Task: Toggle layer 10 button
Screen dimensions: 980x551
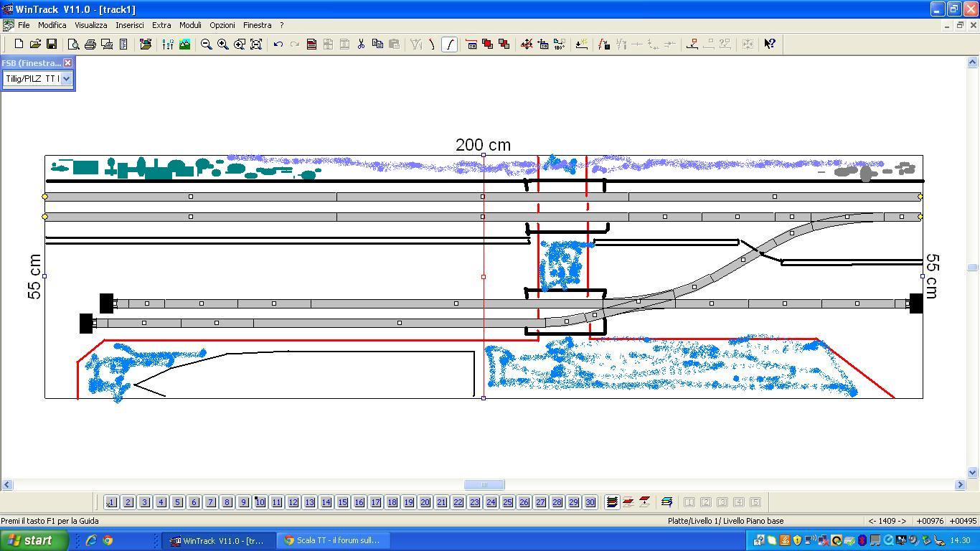Action: (260, 502)
